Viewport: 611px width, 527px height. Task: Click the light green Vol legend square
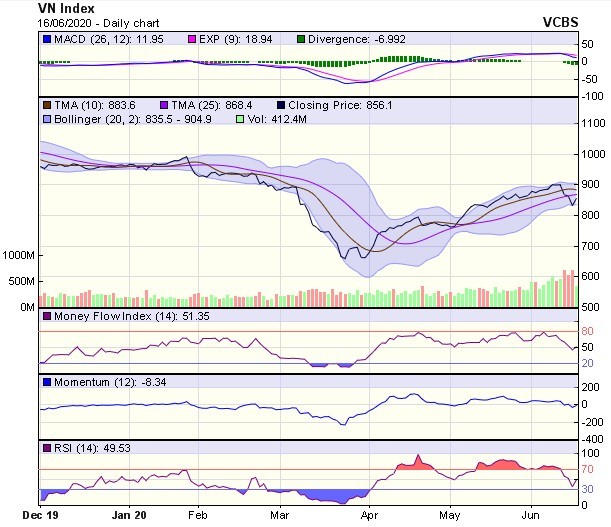coord(238,118)
